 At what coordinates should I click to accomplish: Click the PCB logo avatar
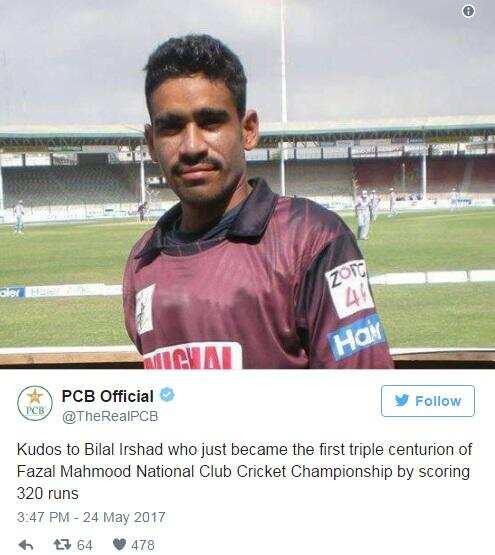tap(35, 403)
